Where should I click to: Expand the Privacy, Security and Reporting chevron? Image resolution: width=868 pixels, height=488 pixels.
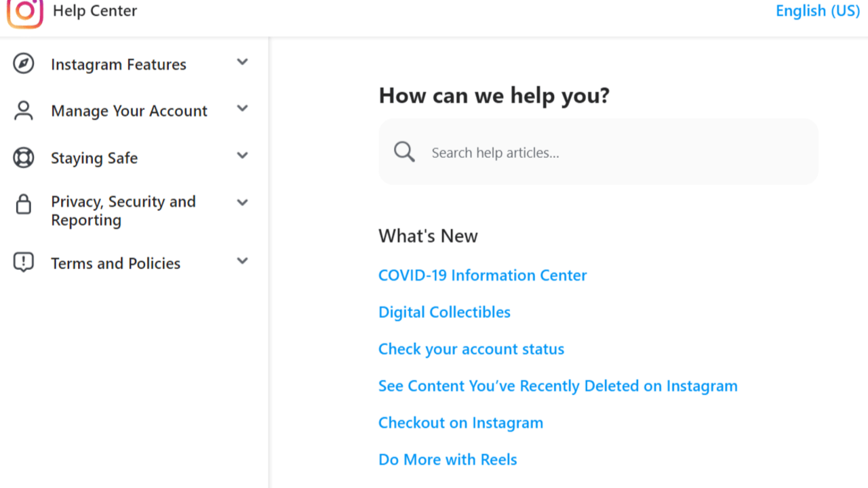(x=242, y=202)
